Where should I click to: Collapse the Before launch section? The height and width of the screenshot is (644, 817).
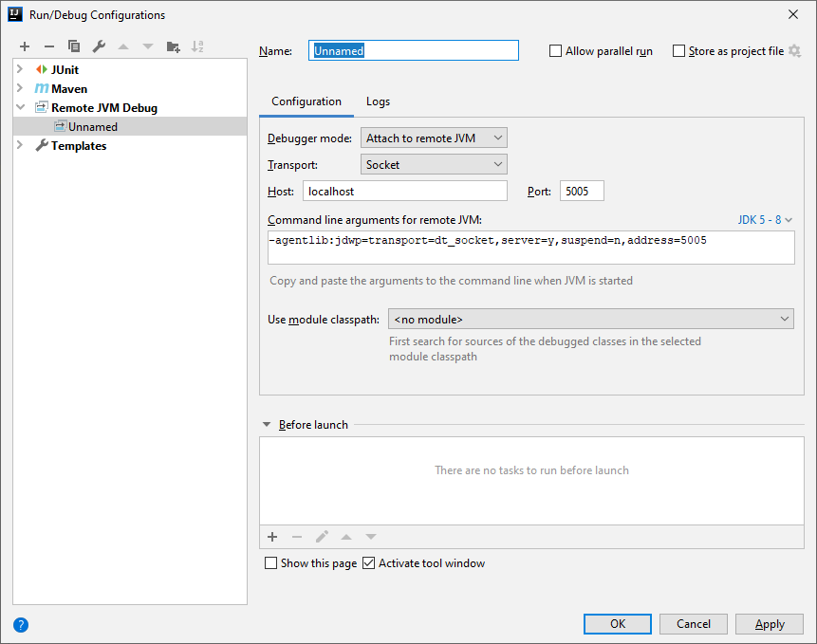(267, 425)
